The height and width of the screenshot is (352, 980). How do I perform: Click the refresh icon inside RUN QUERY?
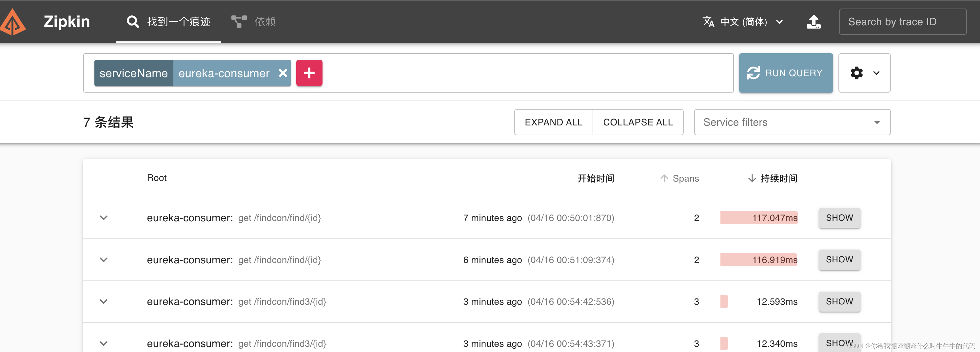point(754,73)
